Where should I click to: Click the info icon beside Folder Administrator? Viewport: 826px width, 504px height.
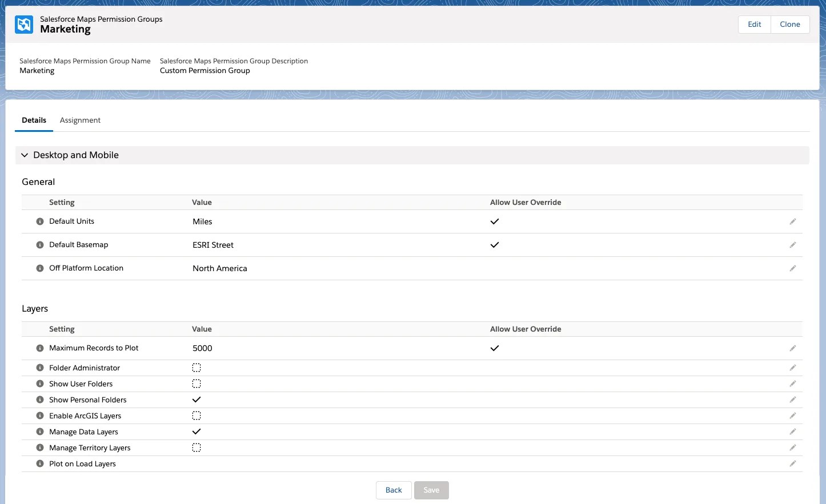(x=39, y=368)
